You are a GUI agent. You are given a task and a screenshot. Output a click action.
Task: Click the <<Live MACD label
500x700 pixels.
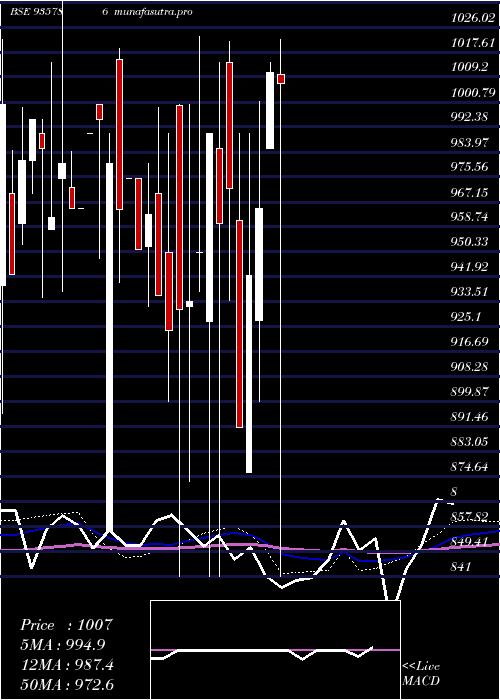pos(421,673)
